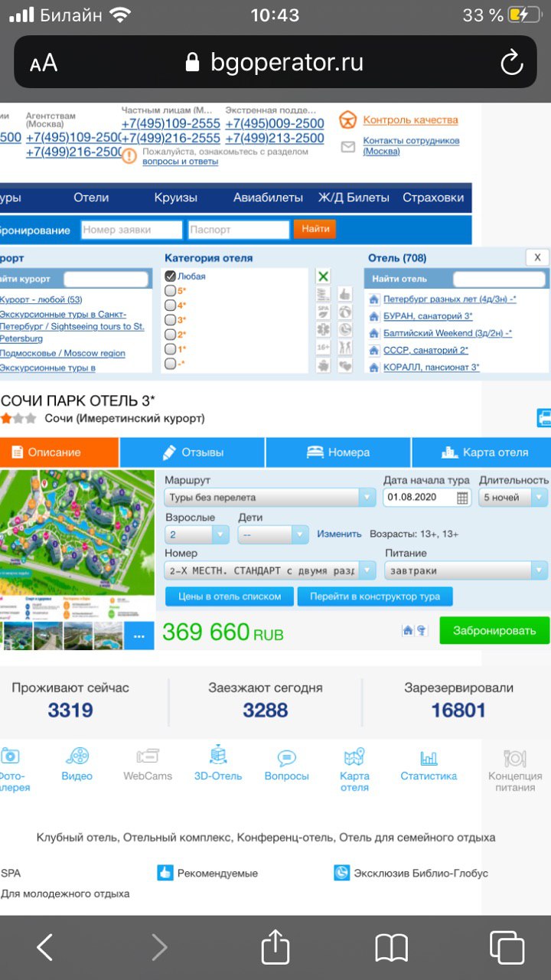Open the Круизы menu item
Viewport: 551px width, 980px height.
coord(176,198)
